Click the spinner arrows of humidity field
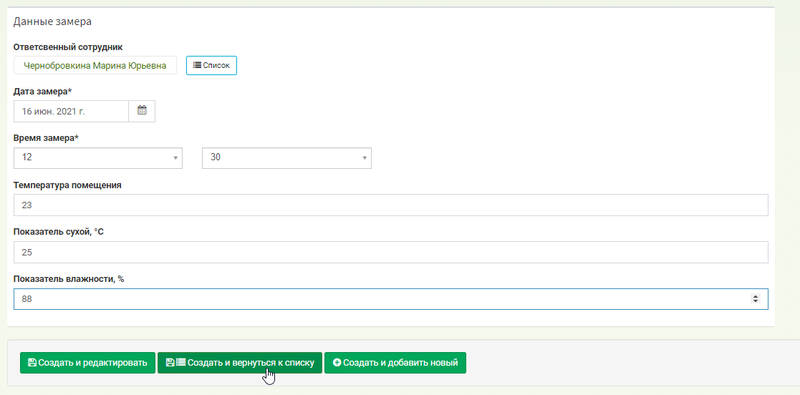The image size is (800, 395). click(x=755, y=299)
